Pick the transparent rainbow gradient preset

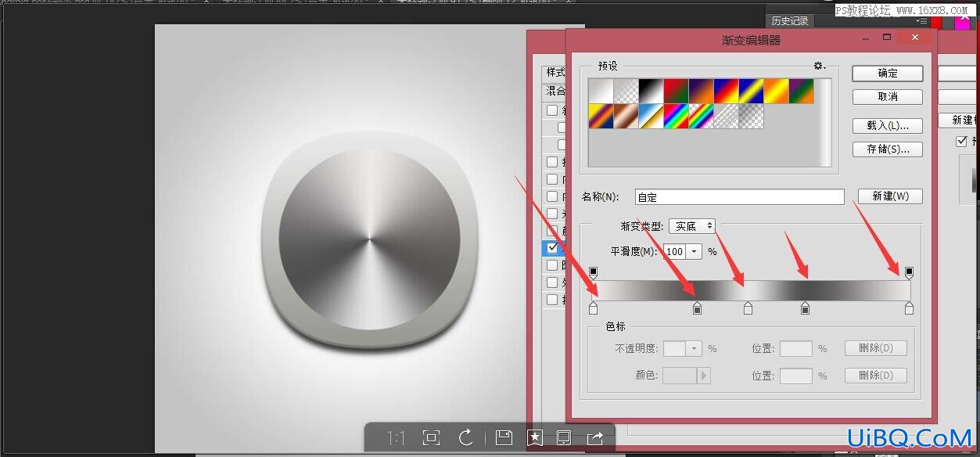(x=702, y=117)
